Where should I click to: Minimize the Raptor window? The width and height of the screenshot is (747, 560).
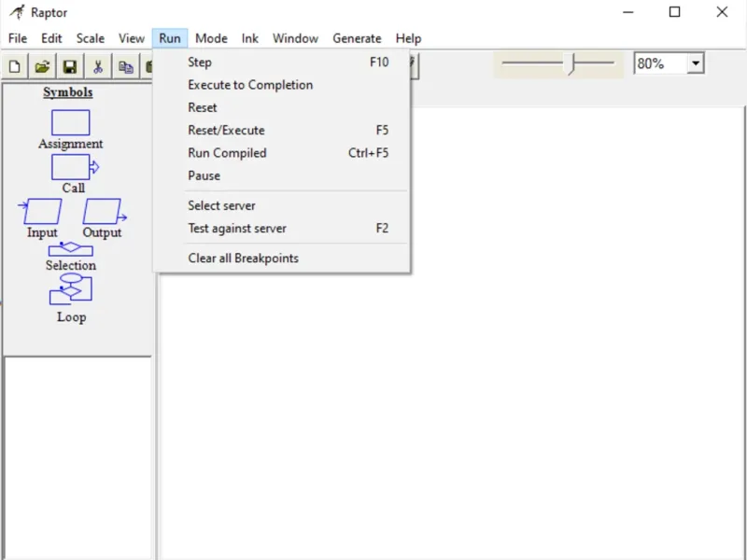[628, 12]
